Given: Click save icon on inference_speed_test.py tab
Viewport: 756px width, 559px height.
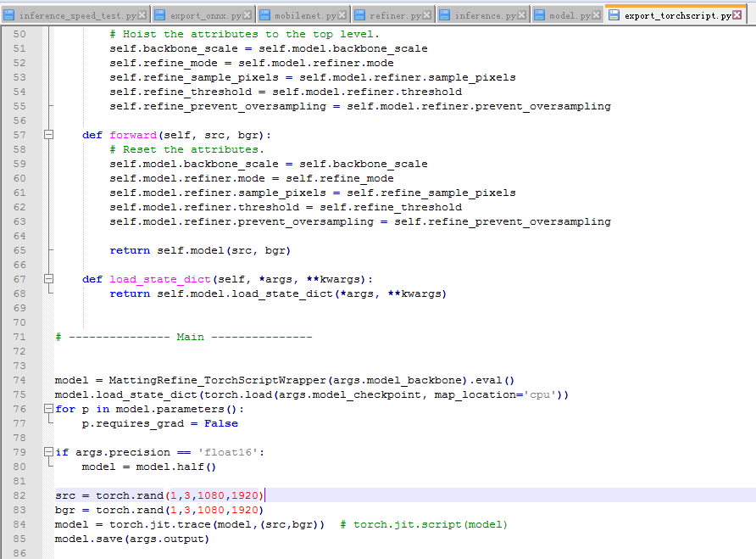Looking at the screenshot, I should click(8, 15).
